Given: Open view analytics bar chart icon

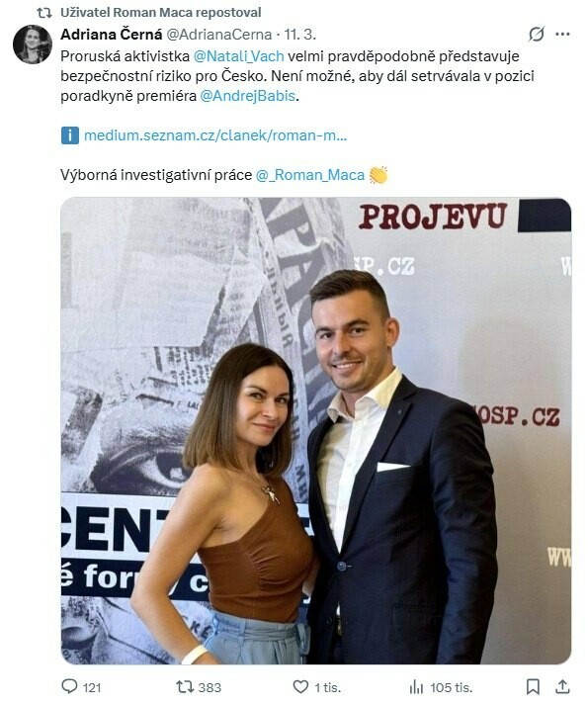Looking at the screenshot, I should tap(416, 687).
